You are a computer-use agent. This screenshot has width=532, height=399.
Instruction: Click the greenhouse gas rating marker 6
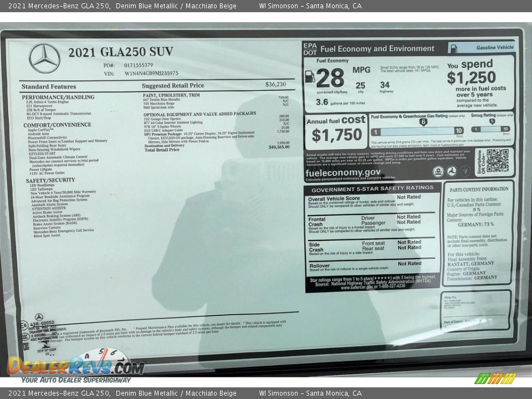coord(423,122)
